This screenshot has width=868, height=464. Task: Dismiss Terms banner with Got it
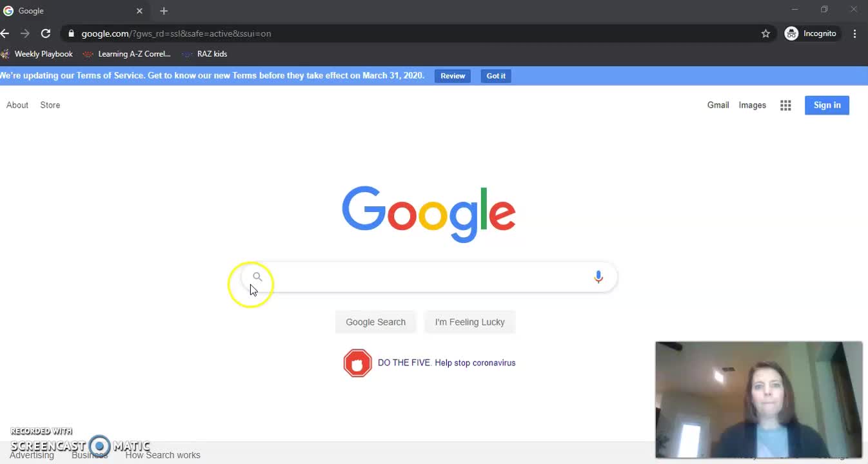point(496,76)
